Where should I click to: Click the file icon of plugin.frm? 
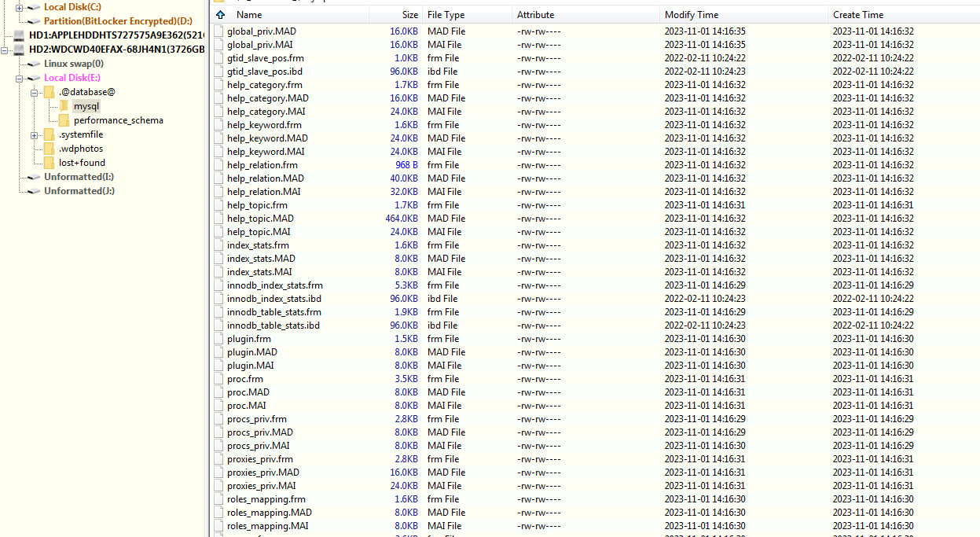(x=219, y=339)
